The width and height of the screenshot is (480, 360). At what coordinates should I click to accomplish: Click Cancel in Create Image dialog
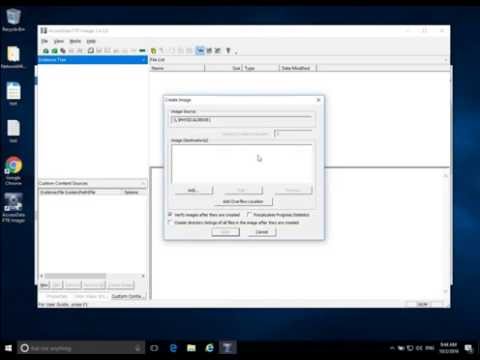click(x=262, y=232)
